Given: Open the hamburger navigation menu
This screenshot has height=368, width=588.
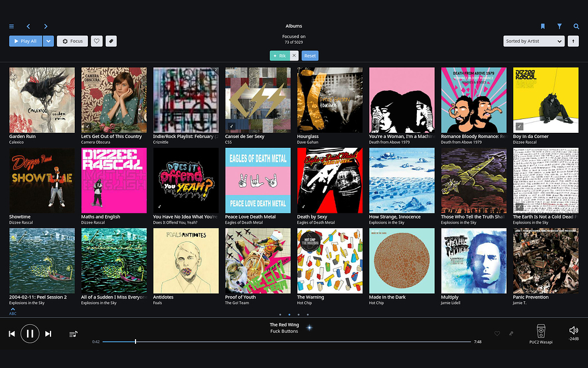Looking at the screenshot, I should [x=11, y=26].
